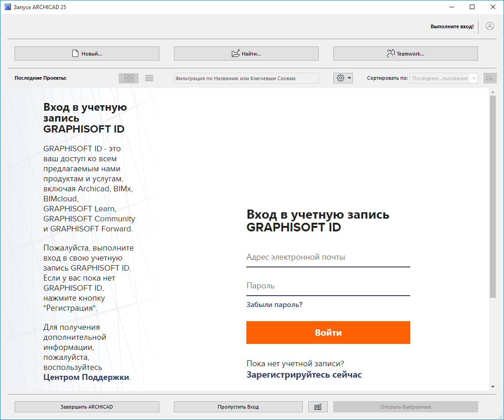
Task: Open the 'Сортировать по' sort combo box
Action: click(x=443, y=78)
